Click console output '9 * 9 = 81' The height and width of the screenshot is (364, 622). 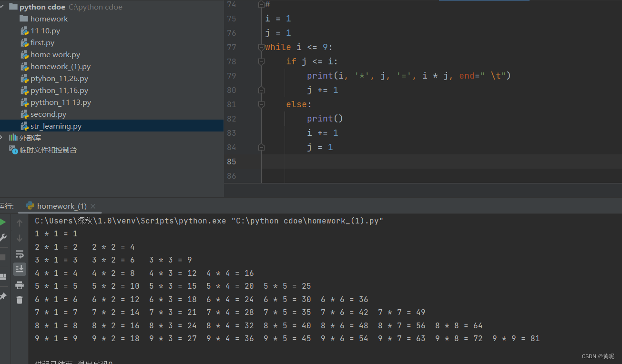click(516, 339)
